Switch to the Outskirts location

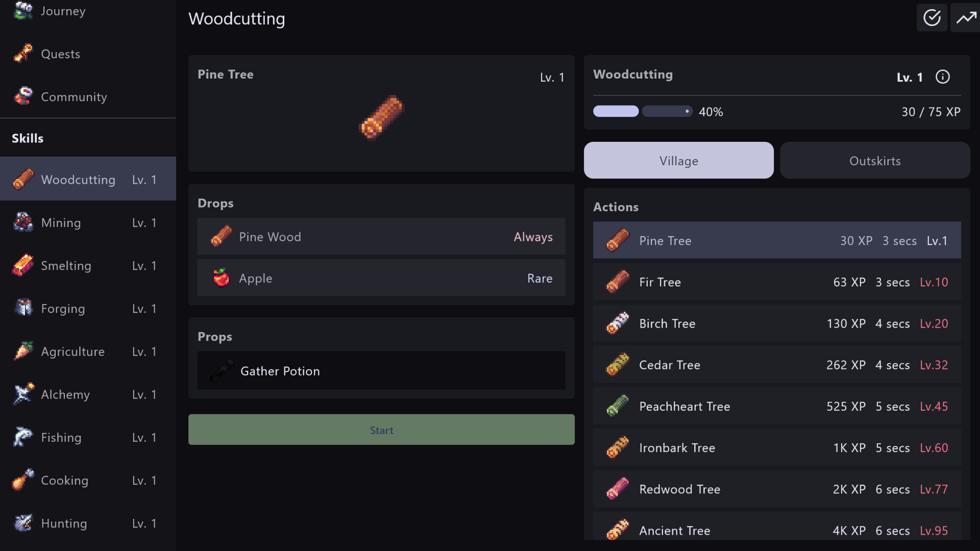(x=875, y=160)
